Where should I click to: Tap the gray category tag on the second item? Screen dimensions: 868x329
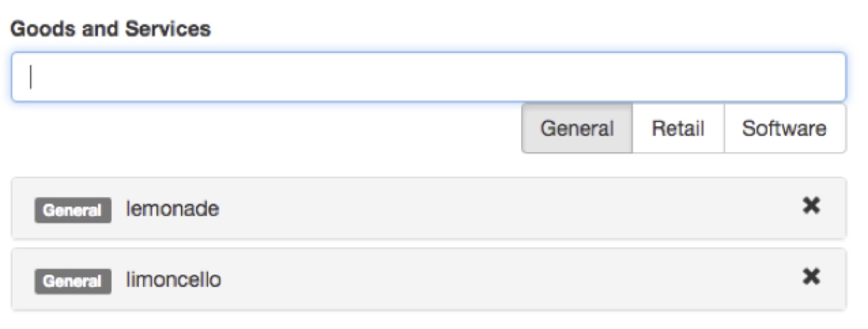[x=72, y=281]
